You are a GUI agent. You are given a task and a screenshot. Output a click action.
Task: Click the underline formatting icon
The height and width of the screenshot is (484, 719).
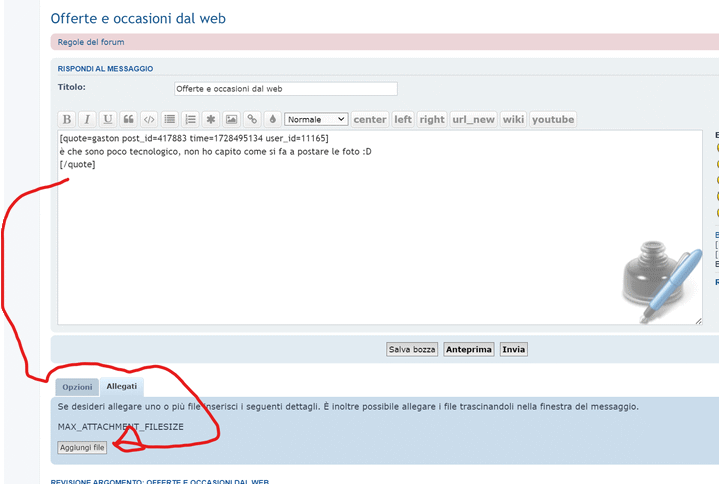pyautogui.click(x=108, y=119)
